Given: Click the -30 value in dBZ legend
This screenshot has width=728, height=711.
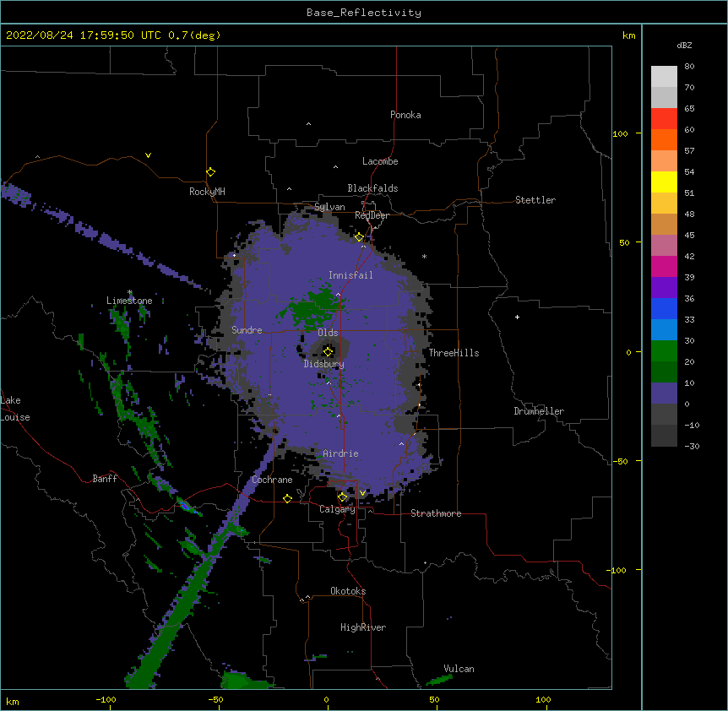Looking at the screenshot, I should click(692, 446).
